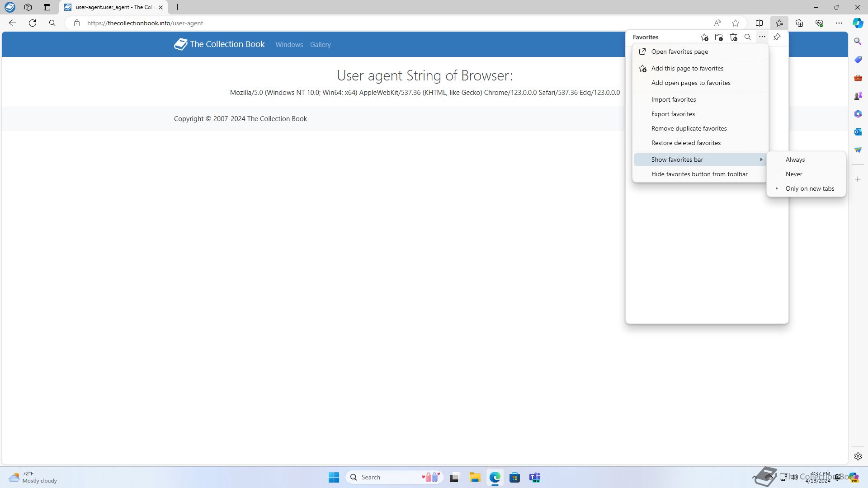
Task: Open Windows navigation link
Action: click(x=289, y=45)
